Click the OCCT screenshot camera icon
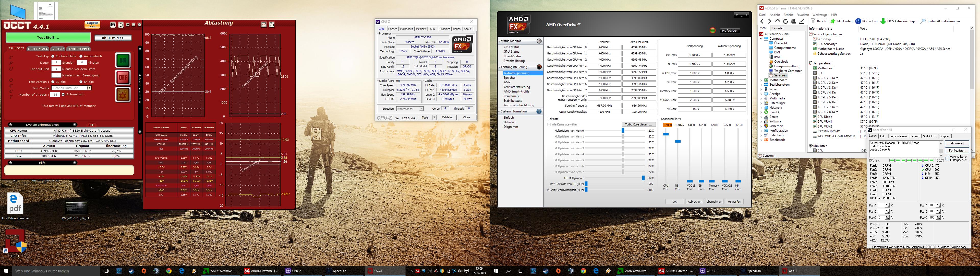Image resolution: width=980 pixels, height=276 pixels. [x=113, y=25]
